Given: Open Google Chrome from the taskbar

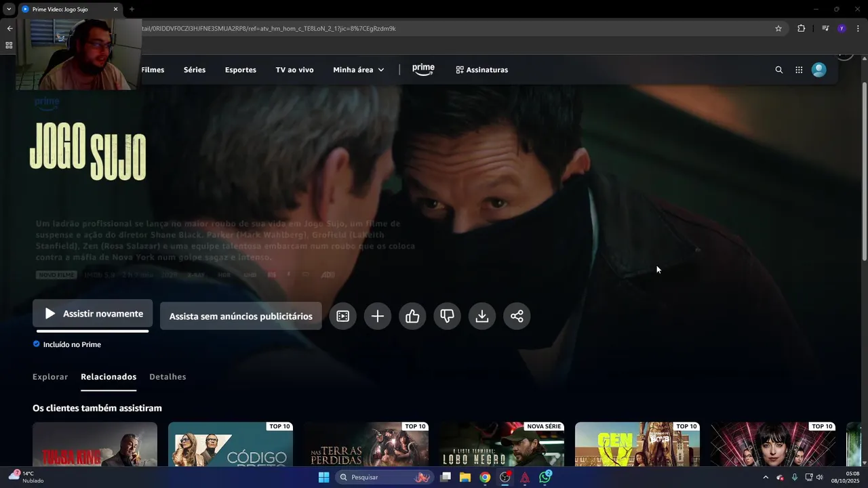Looking at the screenshot, I should [485, 477].
